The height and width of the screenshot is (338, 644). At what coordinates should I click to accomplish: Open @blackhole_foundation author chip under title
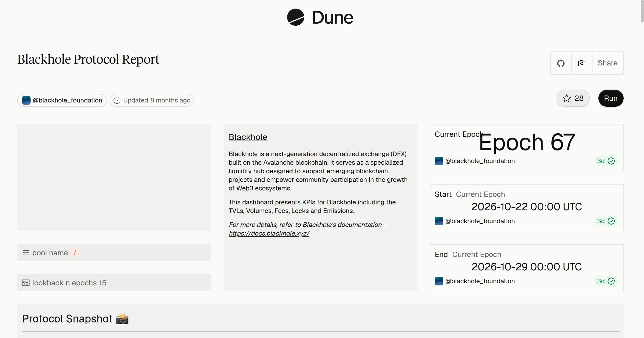point(62,100)
